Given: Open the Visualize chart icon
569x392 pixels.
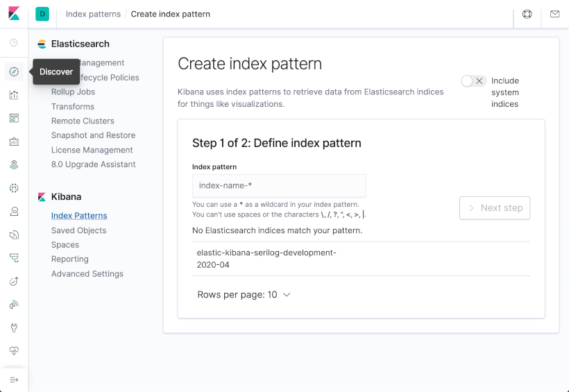Looking at the screenshot, I should pos(14,95).
